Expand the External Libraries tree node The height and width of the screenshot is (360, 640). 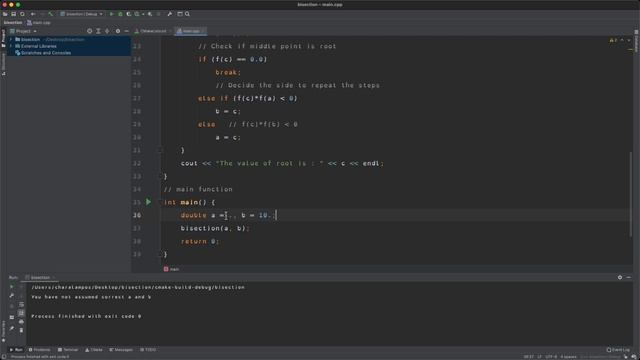(x=11, y=46)
